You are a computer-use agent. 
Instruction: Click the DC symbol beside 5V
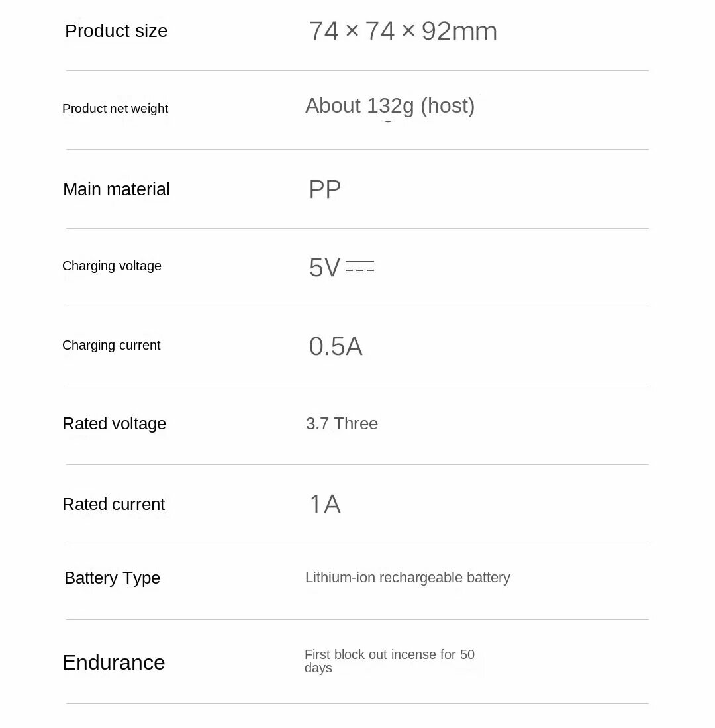pos(359,266)
